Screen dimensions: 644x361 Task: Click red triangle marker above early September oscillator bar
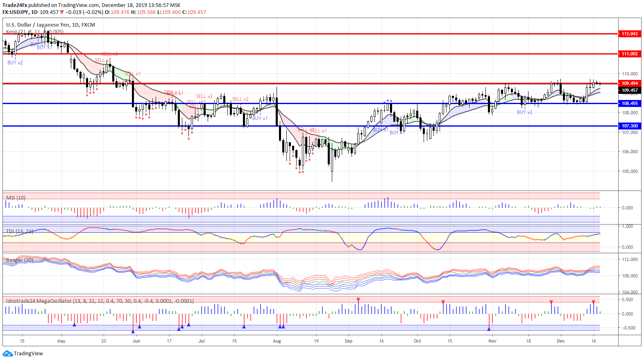pos(358,300)
